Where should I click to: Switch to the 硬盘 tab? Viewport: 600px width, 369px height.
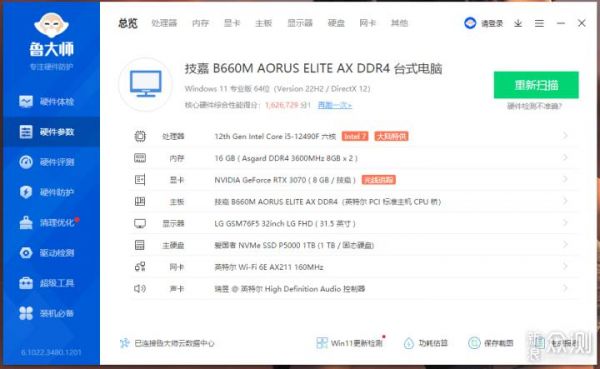[x=336, y=23]
